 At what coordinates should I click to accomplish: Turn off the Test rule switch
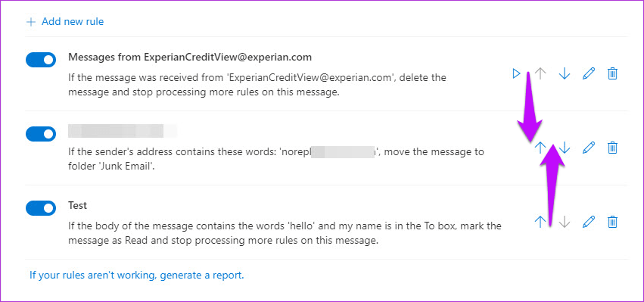[41, 208]
